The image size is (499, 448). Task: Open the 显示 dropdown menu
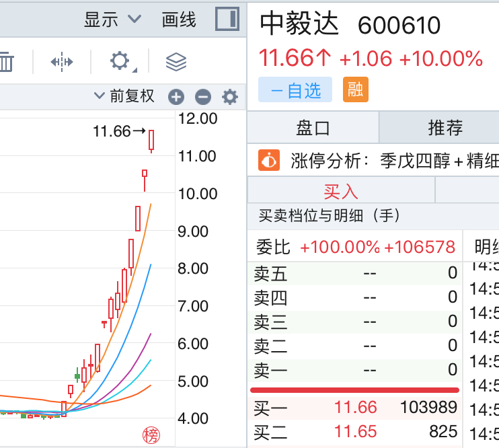(112, 20)
